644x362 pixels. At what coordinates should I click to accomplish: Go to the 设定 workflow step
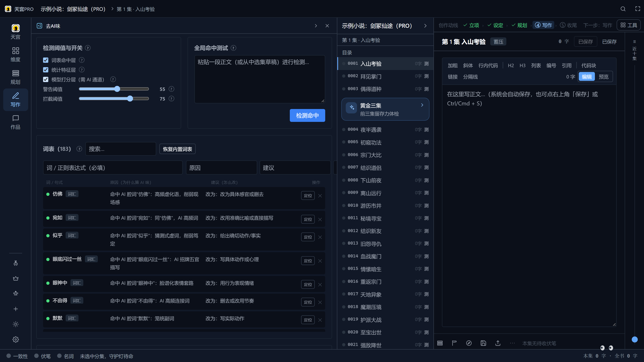[x=495, y=25]
